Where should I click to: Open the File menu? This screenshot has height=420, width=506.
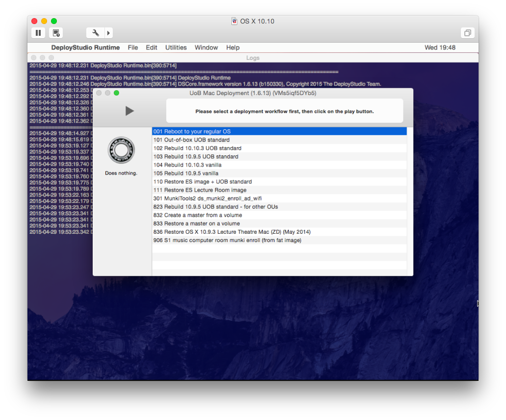click(133, 48)
